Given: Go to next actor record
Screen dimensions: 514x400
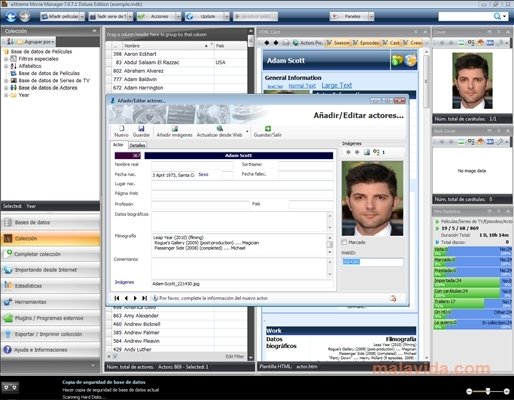Looking at the screenshot, I should [x=135, y=298].
